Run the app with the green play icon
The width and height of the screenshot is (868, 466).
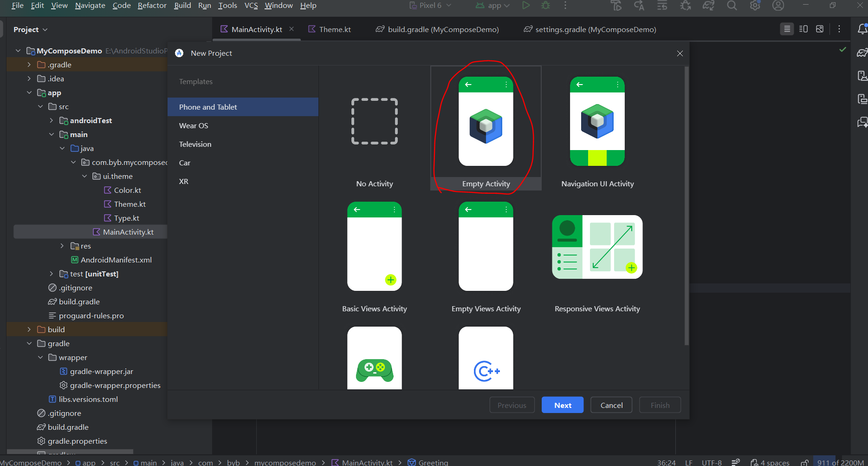tap(526, 6)
